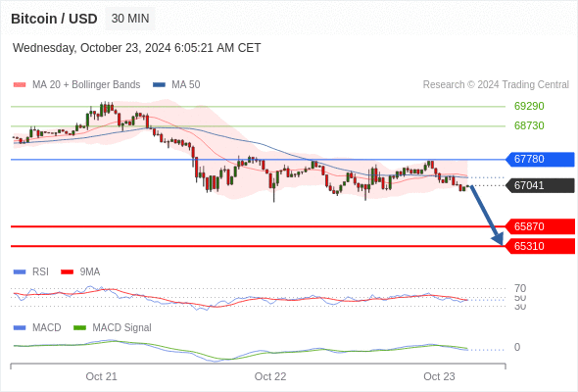Click the 30 MIN timeframe badge
Screen dimensions: 578x392
(x=130, y=19)
